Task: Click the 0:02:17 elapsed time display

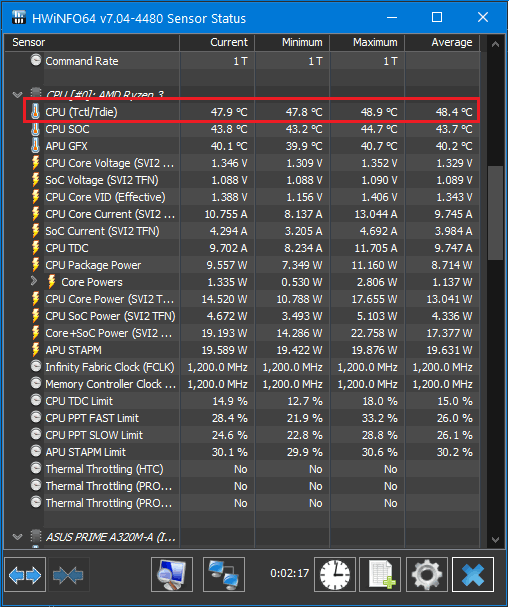Action: (x=290, y=573)
